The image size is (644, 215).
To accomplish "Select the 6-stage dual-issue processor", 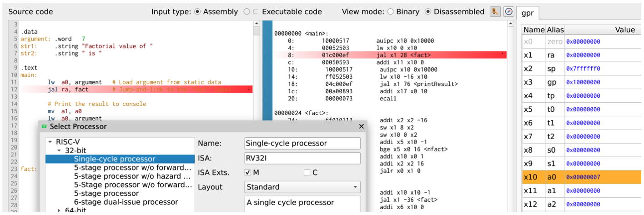I will click(126, 202).
